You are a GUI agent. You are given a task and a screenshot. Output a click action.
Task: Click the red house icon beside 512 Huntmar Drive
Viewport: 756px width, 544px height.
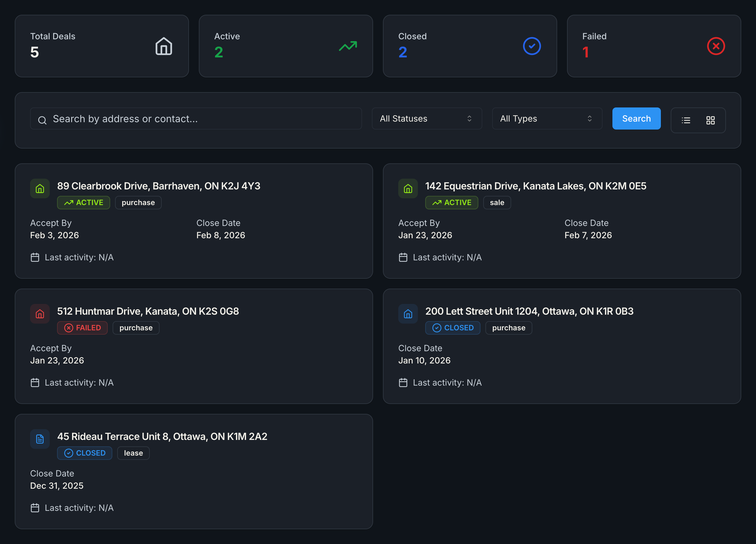(40, 314)
